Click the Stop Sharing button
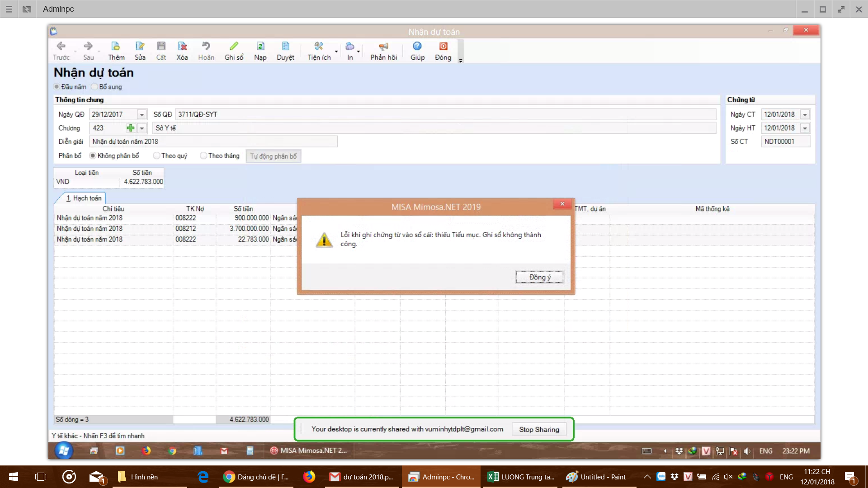Viewport: 868px width, 488px height. (x=539, y=430)
